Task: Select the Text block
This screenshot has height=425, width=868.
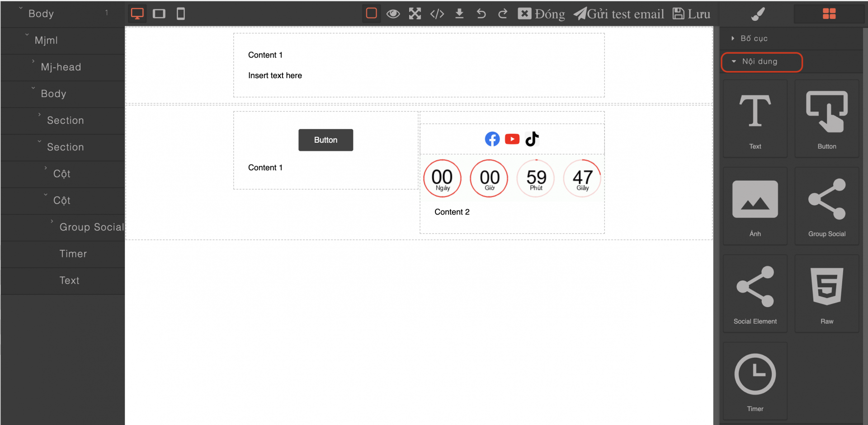Action: (x=755, y=119)
